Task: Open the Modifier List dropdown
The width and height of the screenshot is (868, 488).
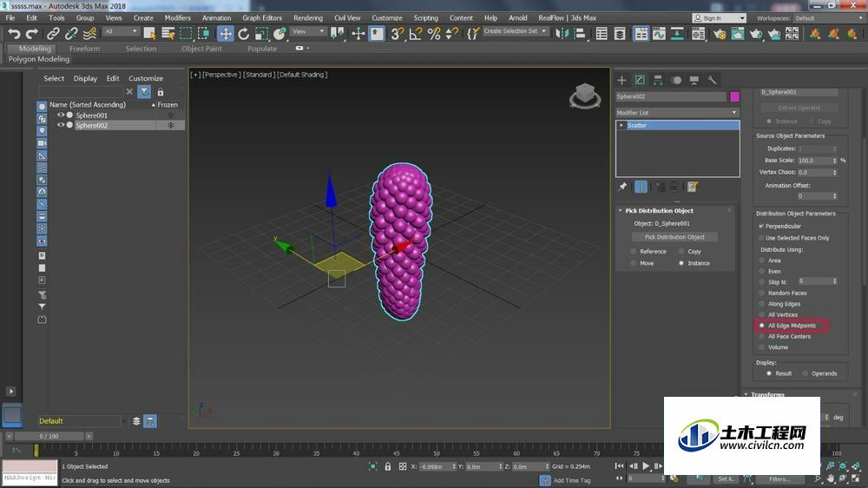Action: [677, 112]
